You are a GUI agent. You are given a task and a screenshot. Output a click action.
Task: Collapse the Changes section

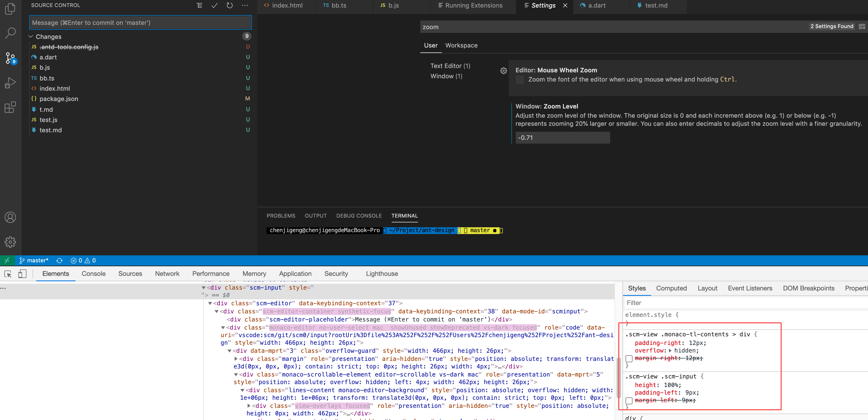click(x=30, y=36)
